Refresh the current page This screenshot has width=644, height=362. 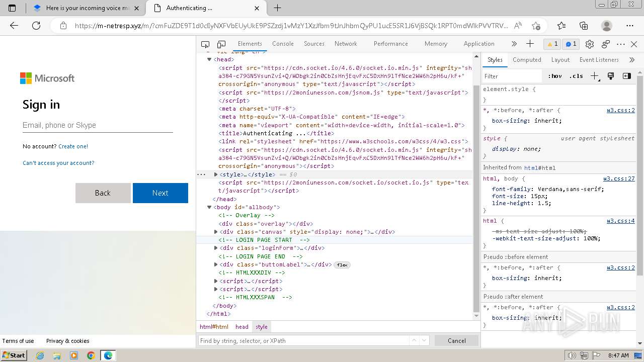(36, 26)
